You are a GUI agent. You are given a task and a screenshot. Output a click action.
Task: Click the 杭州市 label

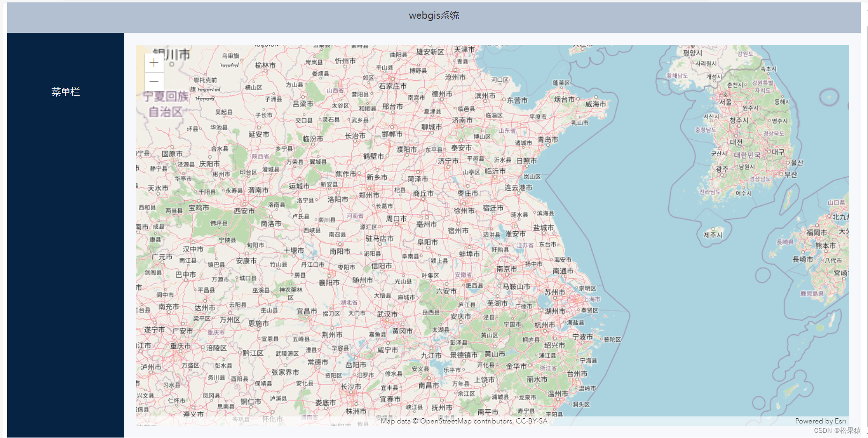pos(544,324)
